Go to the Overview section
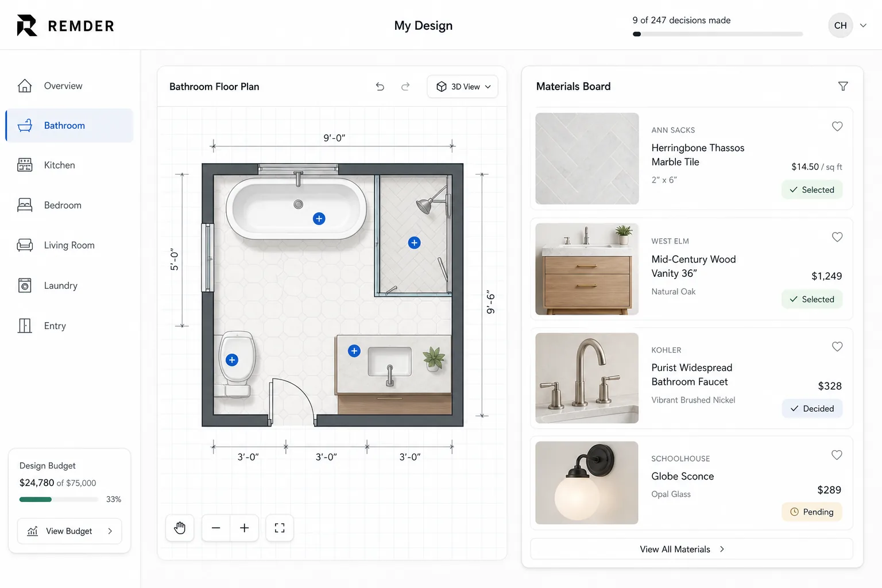The height and width of the screenshot is (588, 882). point(69,86)
